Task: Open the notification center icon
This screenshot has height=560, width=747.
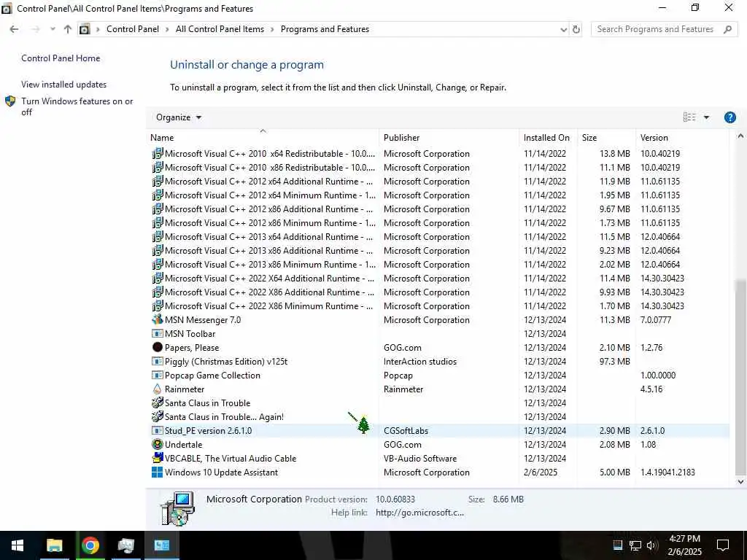Action: point(723,545)
